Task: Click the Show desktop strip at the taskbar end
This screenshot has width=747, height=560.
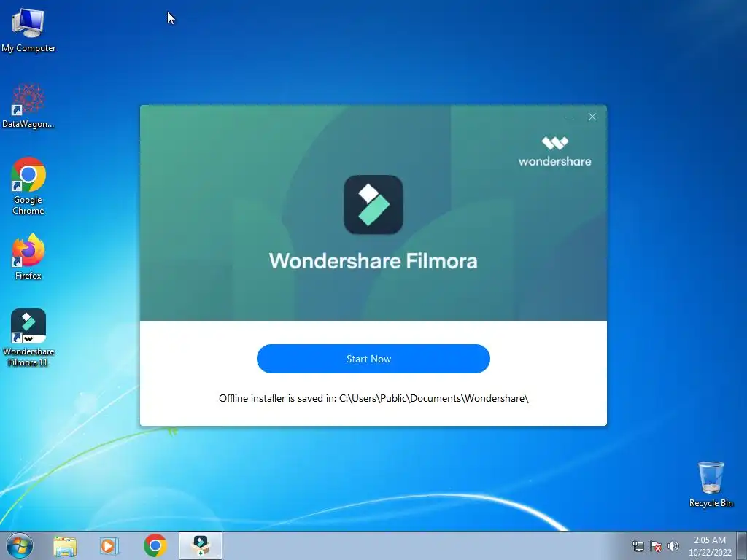Action: [x=742, y=546]
